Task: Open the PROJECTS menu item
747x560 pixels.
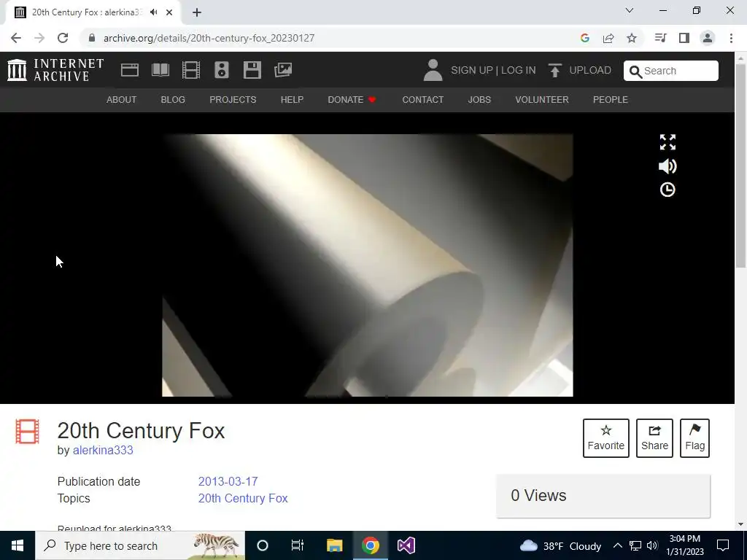Action: click(x=233, y=99)
